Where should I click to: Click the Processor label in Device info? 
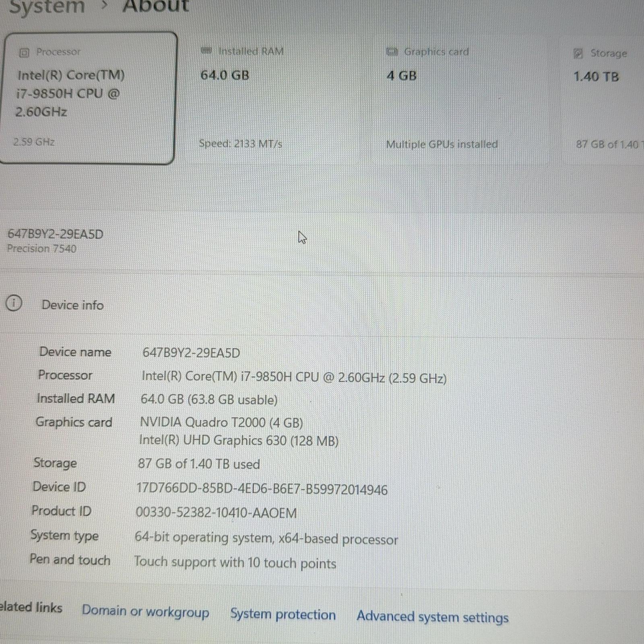tap(65, 375)
